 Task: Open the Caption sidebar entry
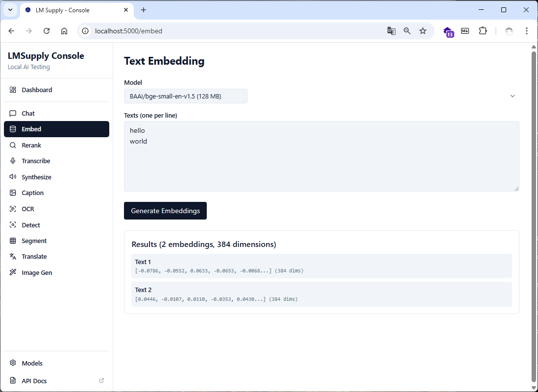[x=57, y=193]
